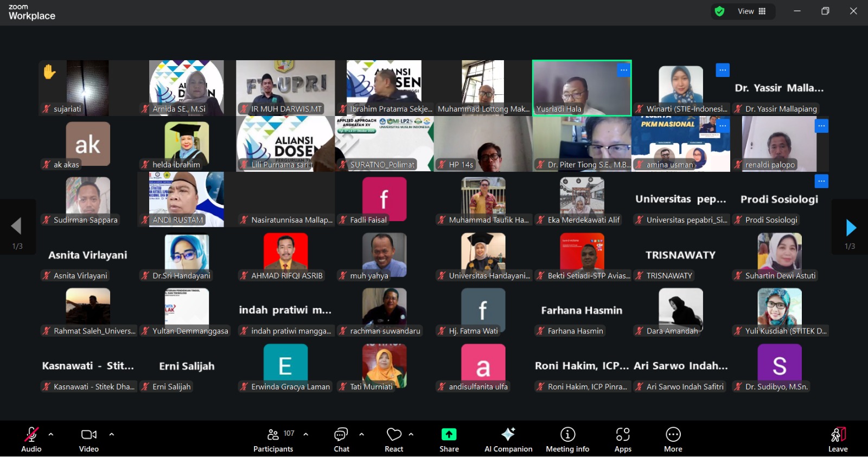Open the Apps panel
This screenshot has height=457, width=868.
coord(623,439)
